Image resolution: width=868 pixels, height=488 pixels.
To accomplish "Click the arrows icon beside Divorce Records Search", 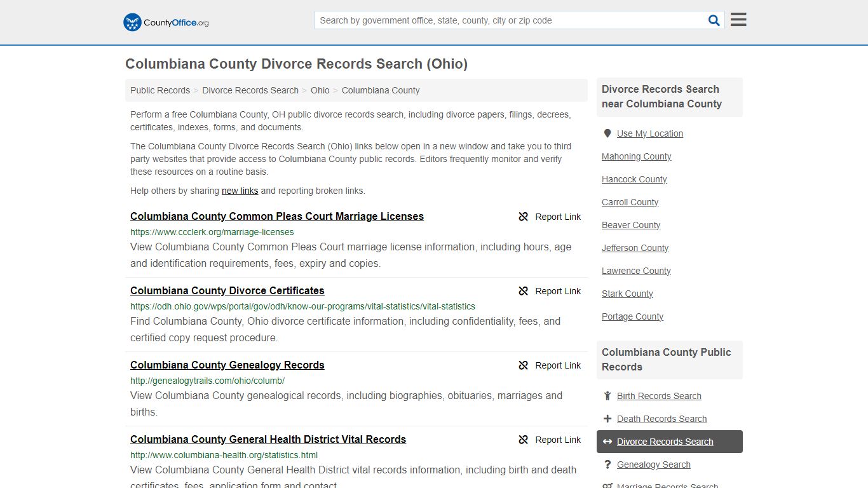I will tap(607, 442).
